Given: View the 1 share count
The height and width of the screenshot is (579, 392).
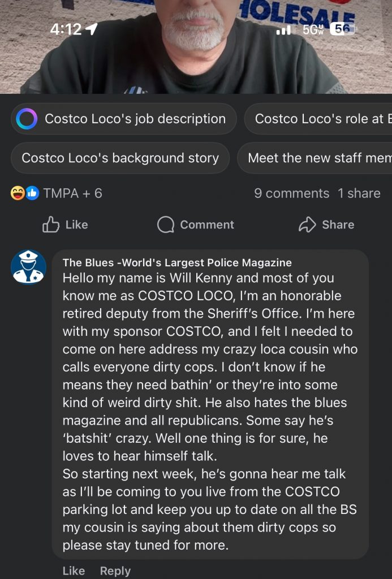Looking at the screenshot, I should pos(359,193).
